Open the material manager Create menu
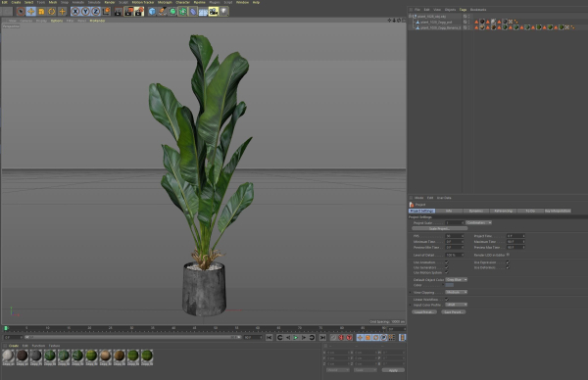 (14, 346)
